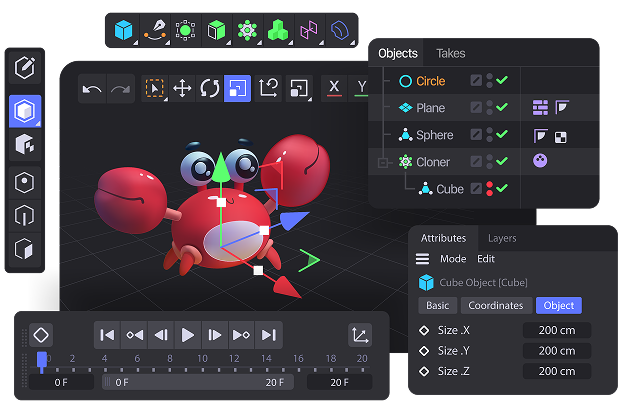Open the Attributes panel hamburger menu
The width and height of the screenshot is (625, 412).
point(423,259)
